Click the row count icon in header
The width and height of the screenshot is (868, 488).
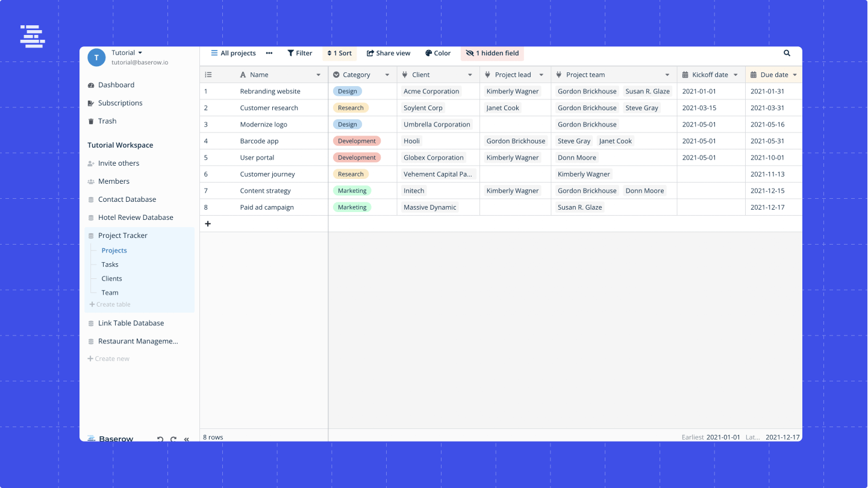coord(208,75)
